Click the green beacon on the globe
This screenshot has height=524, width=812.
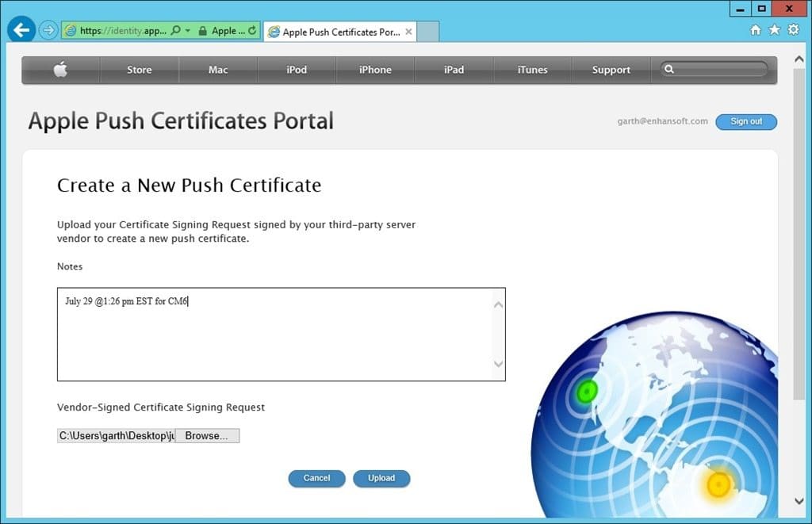click(587, 391)
